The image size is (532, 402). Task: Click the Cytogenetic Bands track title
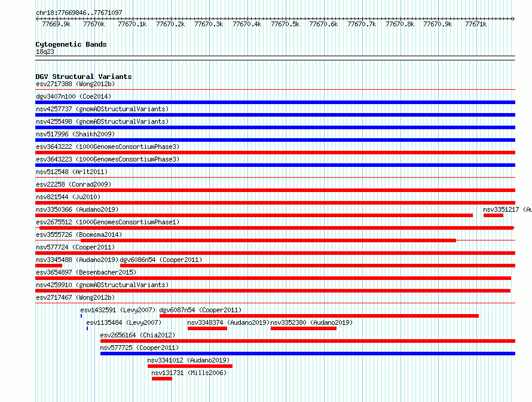click(71, 44)
